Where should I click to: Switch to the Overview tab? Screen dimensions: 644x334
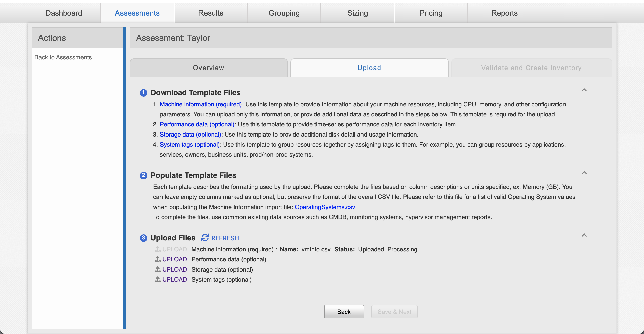pyautogui.click(x=209, y=67)
